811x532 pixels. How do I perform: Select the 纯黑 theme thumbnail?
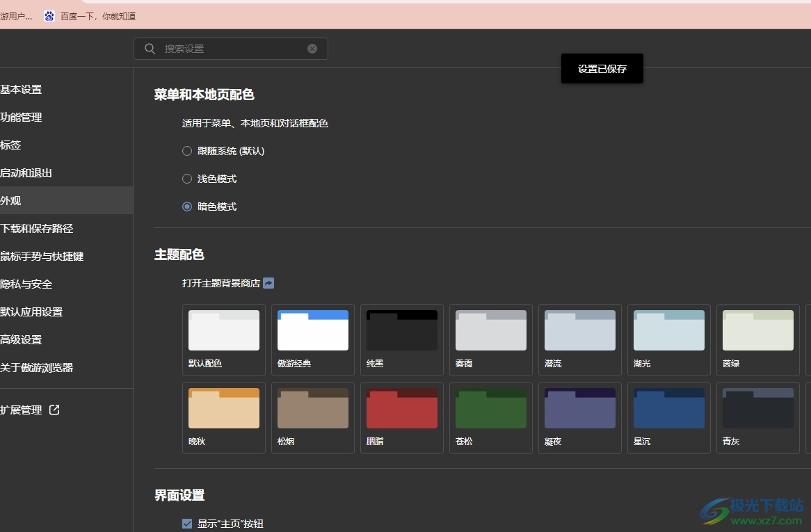click(x=402, y=330)
